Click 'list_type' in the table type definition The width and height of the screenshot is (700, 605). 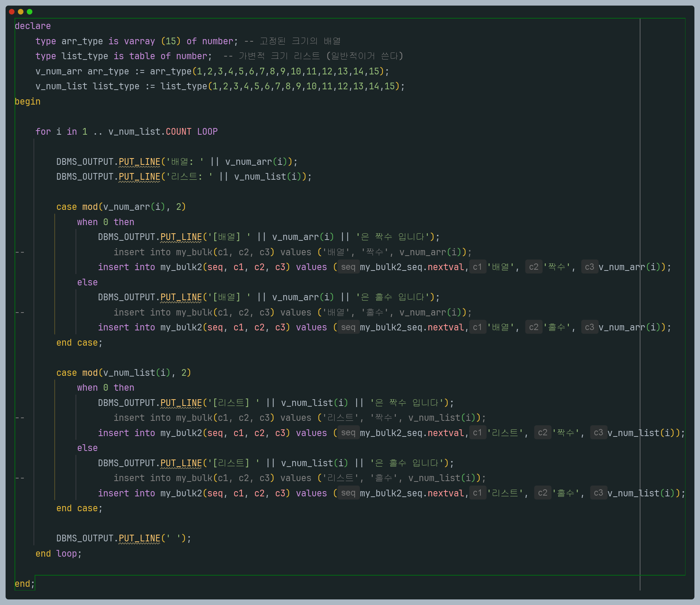tap(85, 56)
